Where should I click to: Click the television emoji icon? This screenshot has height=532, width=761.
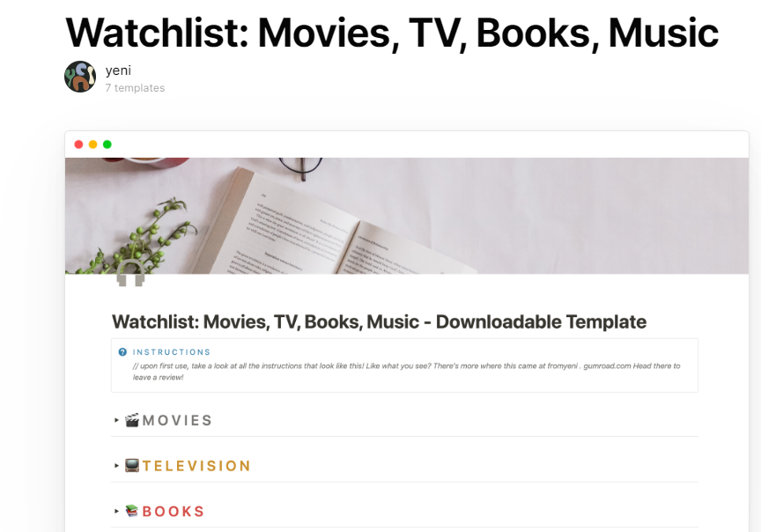[x=132, y=465]
